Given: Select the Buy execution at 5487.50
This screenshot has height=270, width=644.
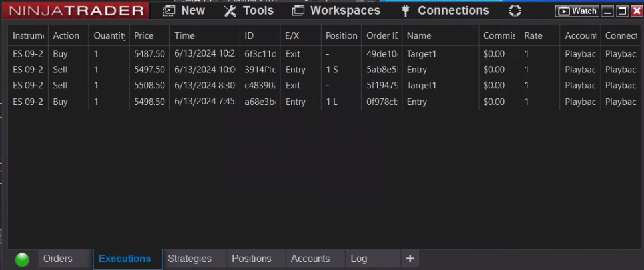Looking at the screenshot, I should [149, 53].
